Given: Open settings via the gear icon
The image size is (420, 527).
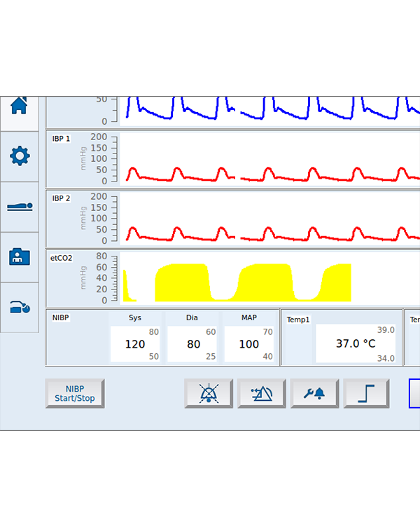Looking at the screenshot, I should point(20,156).
